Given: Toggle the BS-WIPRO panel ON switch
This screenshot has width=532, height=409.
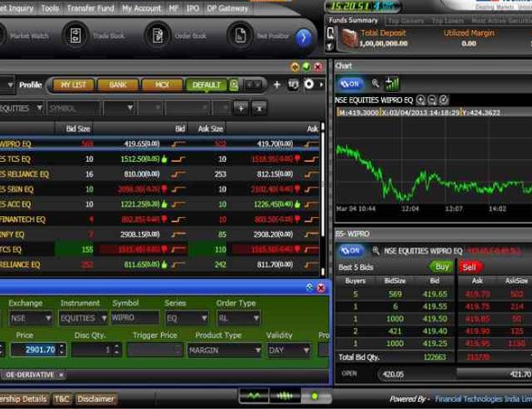Looking at the screenshot, I should pyautogui.click(x=351, y=251).
